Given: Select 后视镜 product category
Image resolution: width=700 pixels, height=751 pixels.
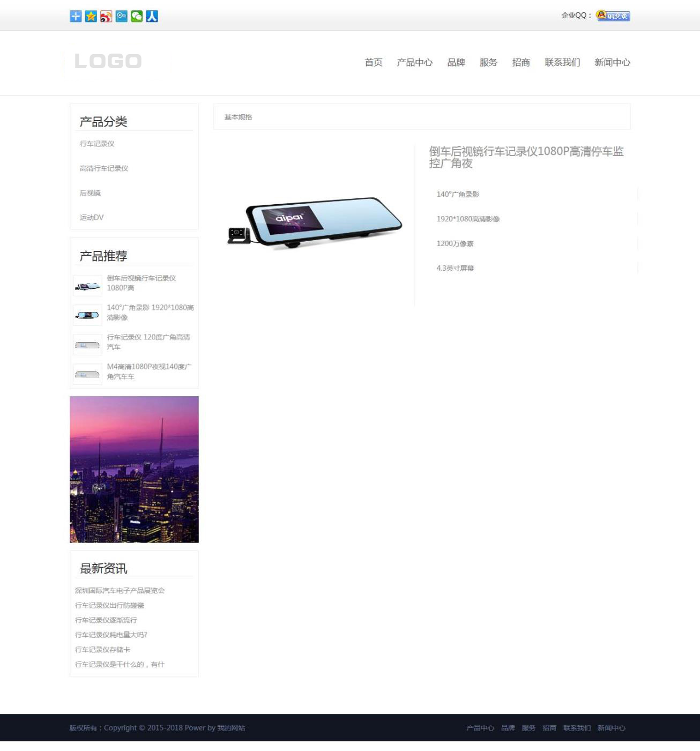Looking at the screenshot, I should 90,193.
